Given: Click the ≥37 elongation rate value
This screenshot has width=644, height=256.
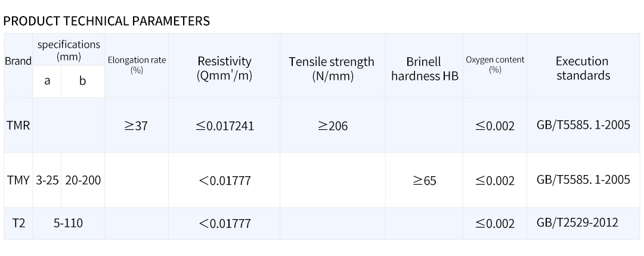Looking at the screenshot, I should (136, 126).
